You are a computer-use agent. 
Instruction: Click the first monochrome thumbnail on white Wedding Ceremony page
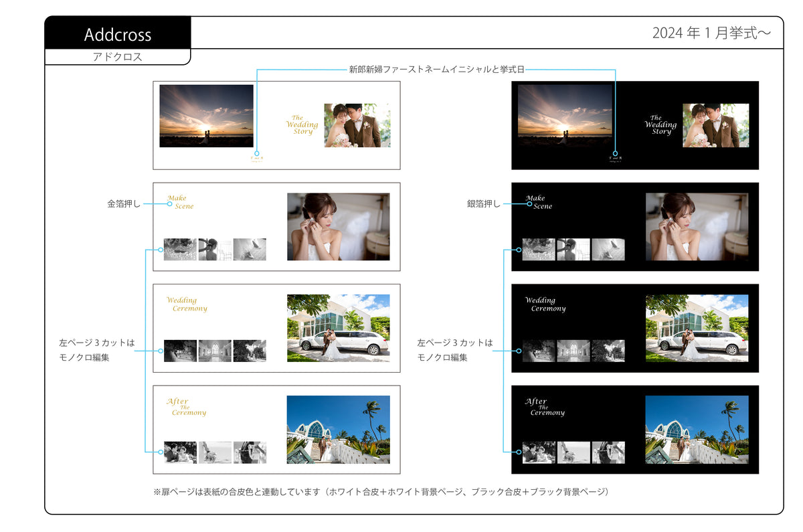click(x=180, y=351)
